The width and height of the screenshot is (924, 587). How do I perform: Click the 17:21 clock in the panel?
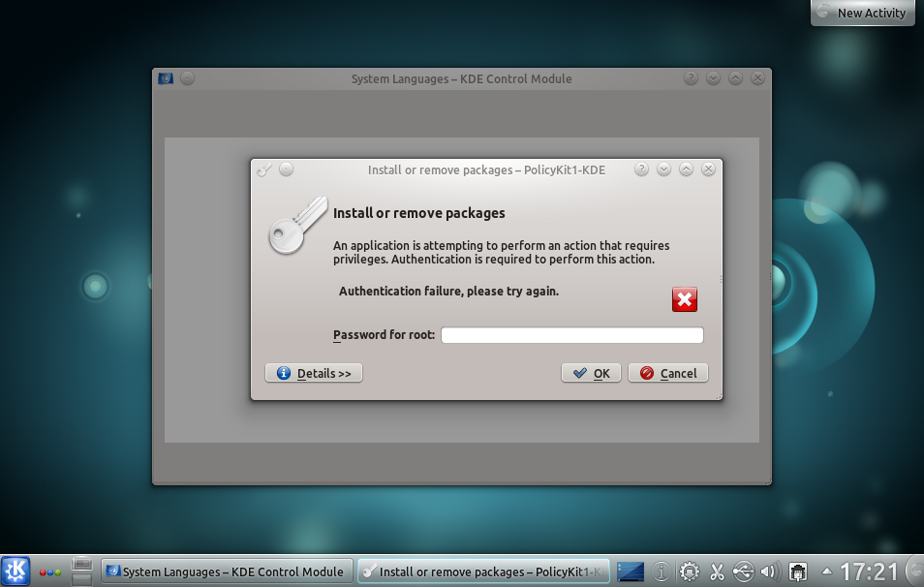tap(868, 572)
